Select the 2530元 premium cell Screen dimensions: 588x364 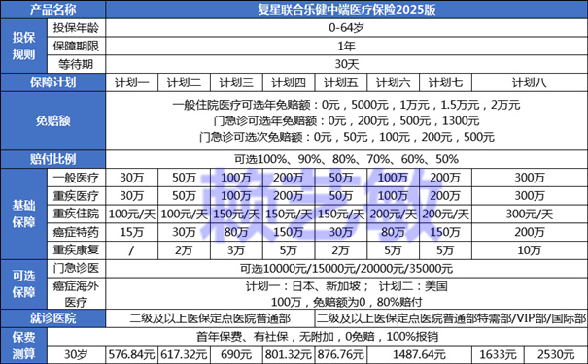[556, 354]
